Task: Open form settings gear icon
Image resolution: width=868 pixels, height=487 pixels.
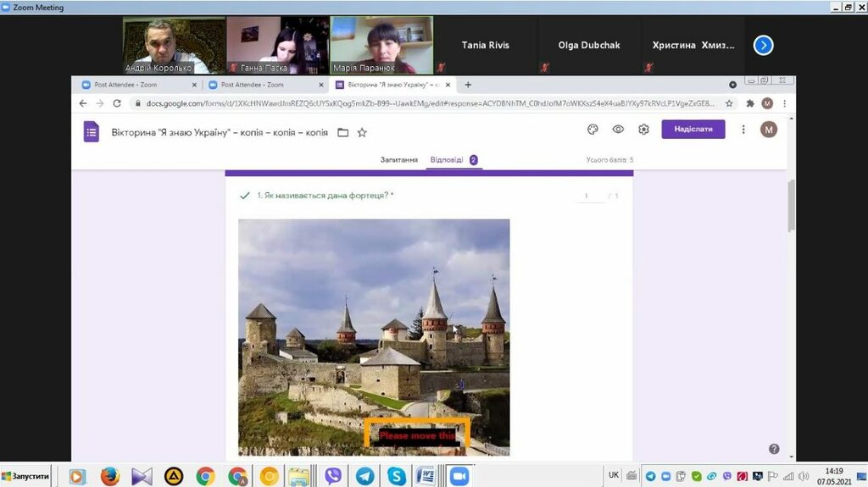Action: 643,130
